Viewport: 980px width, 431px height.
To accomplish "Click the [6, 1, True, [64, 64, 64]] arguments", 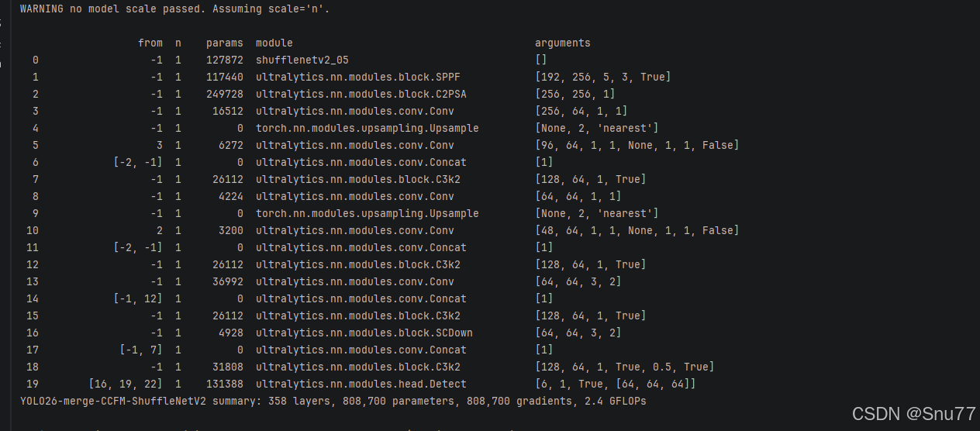I will tap(616, 384).
